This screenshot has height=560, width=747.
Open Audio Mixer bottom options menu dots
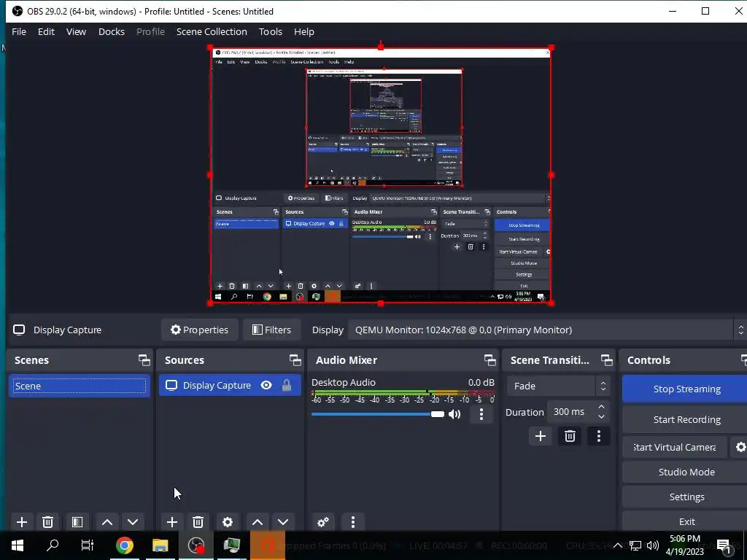(353, 522)
